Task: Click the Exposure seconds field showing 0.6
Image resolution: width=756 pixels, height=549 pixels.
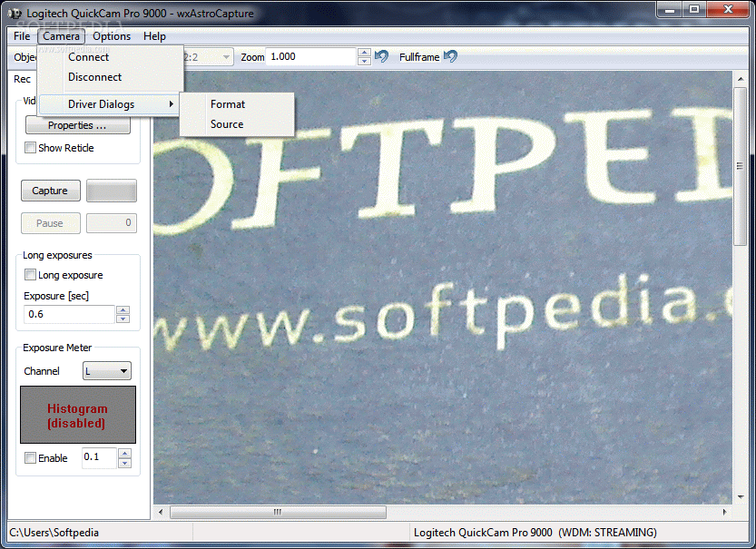Action: [69, 314]
